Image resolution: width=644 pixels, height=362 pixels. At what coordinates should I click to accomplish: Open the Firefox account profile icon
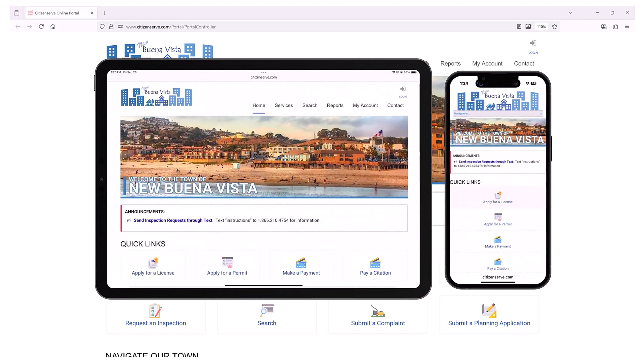click(604, 27)
